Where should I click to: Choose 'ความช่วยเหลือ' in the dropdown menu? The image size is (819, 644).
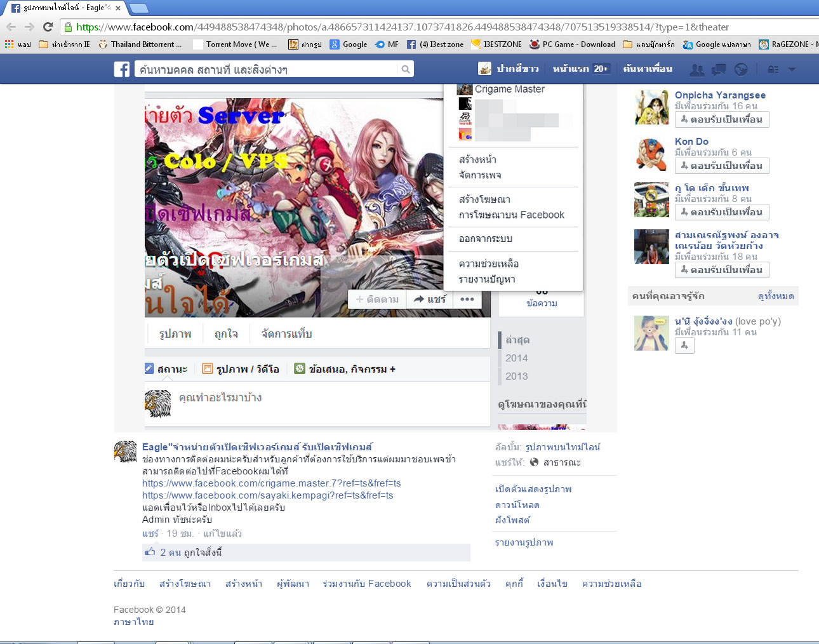pyautogui.click(x=489, y=264)
